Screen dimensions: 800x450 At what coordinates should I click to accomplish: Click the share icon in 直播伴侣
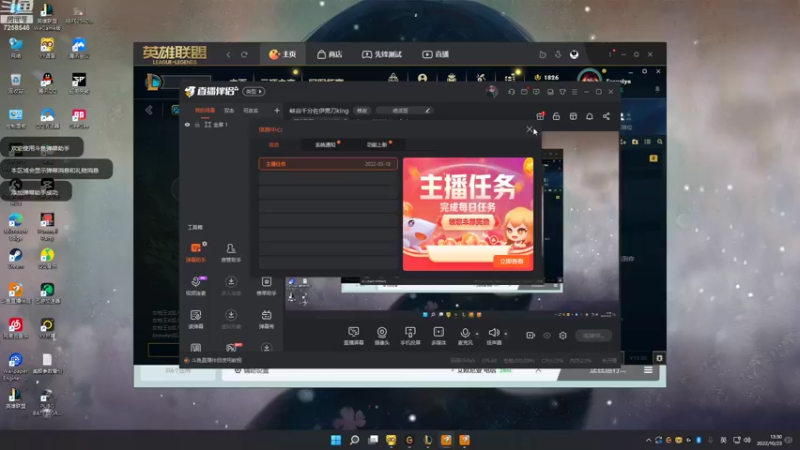[606, 116]
